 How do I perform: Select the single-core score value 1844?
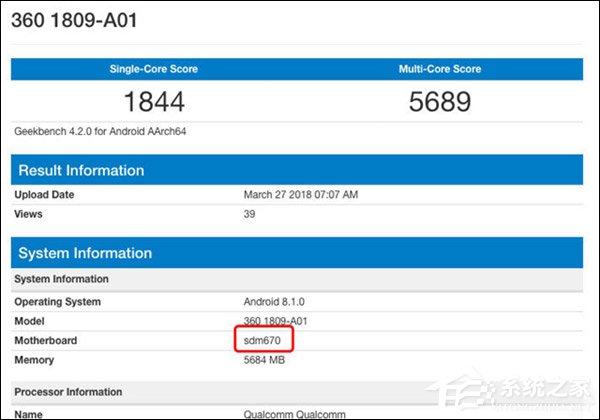(x=154, y=102)
